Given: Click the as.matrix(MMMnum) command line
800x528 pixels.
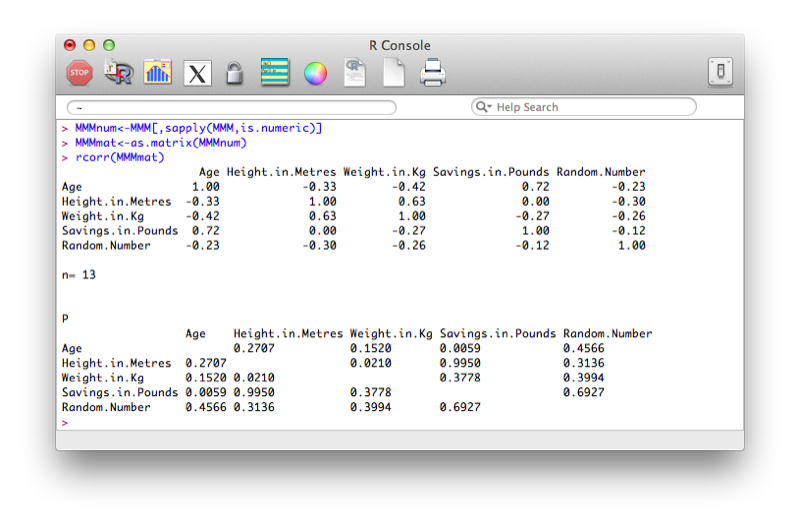Looking at the screenshot, I should pos(161,142).
